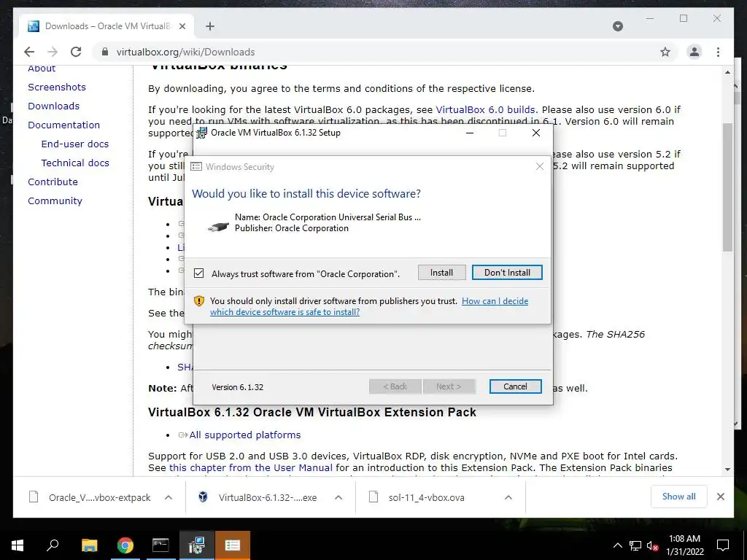Expand options for VirtualBox-6.1.32 exe download
Viewport: 747px width, 560px height.
click(x=338, y=497)
